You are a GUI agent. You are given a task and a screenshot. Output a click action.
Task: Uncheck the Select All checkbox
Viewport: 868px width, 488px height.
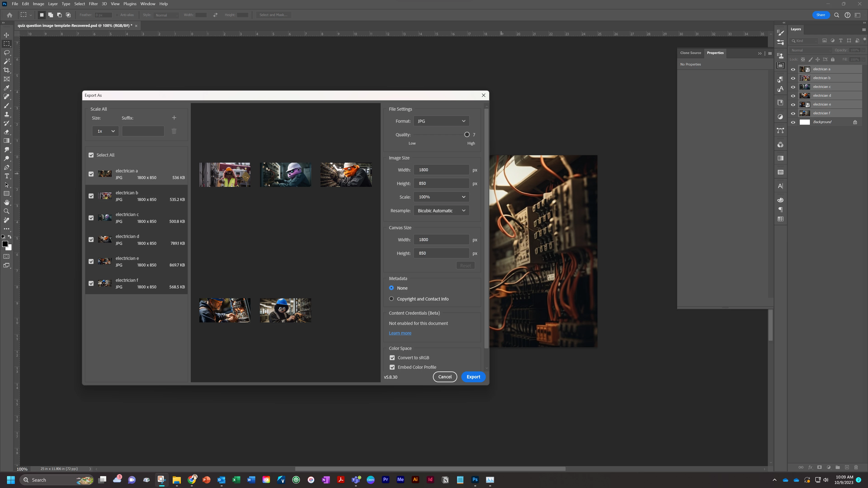pos(91,155)
